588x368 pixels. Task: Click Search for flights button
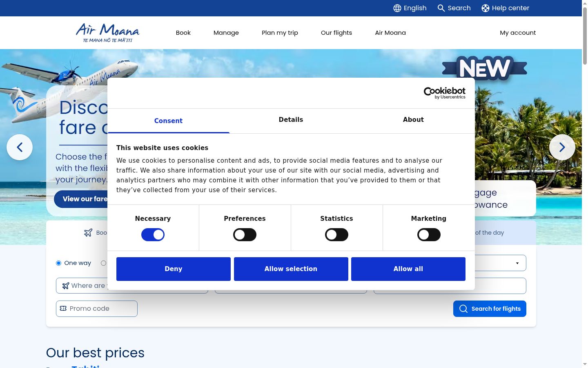coord(490,309)
